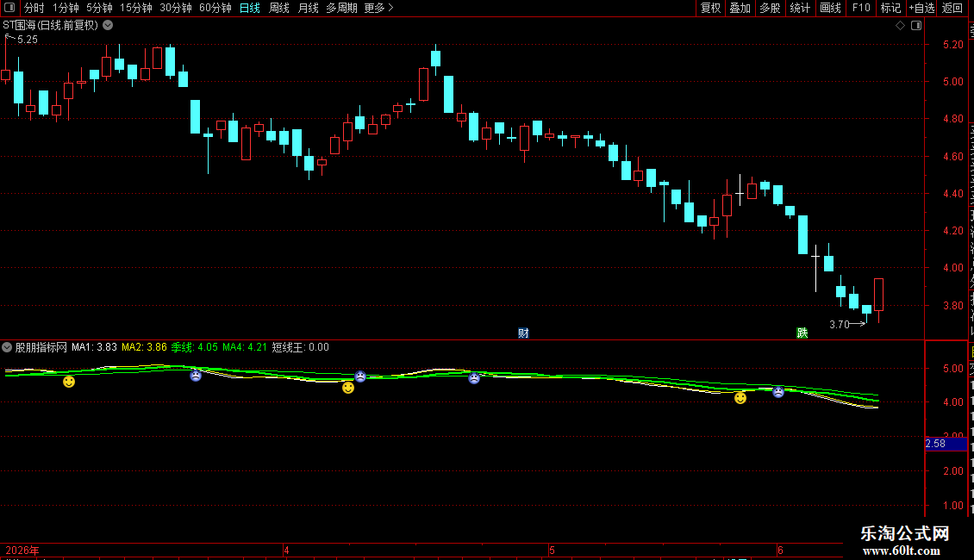The height and width of the screenshot is (560, 974).
Task: Click the blue sad face just after the 4 marker
Action: click(360, 376)
